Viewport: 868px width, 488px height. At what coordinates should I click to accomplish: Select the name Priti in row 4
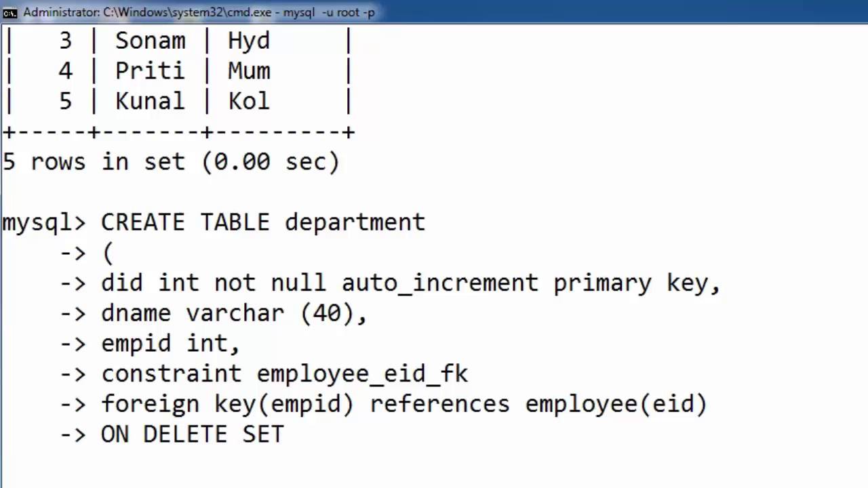tap(150, 70)
